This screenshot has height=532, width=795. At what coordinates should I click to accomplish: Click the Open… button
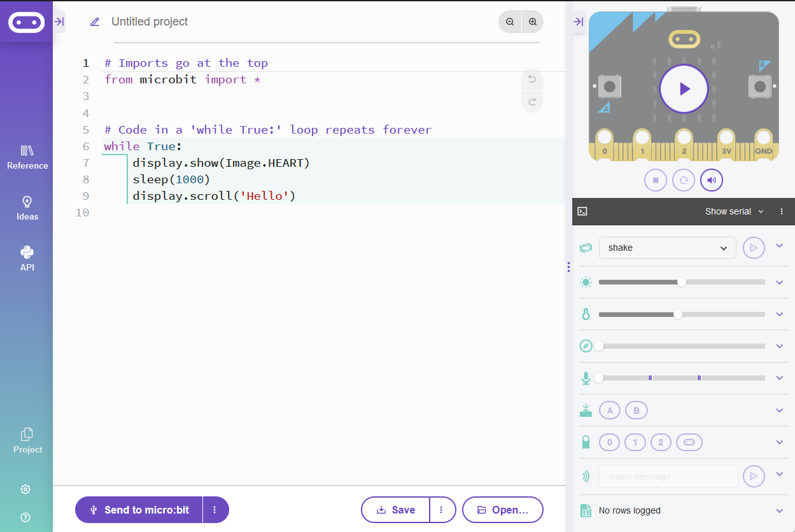502,510
